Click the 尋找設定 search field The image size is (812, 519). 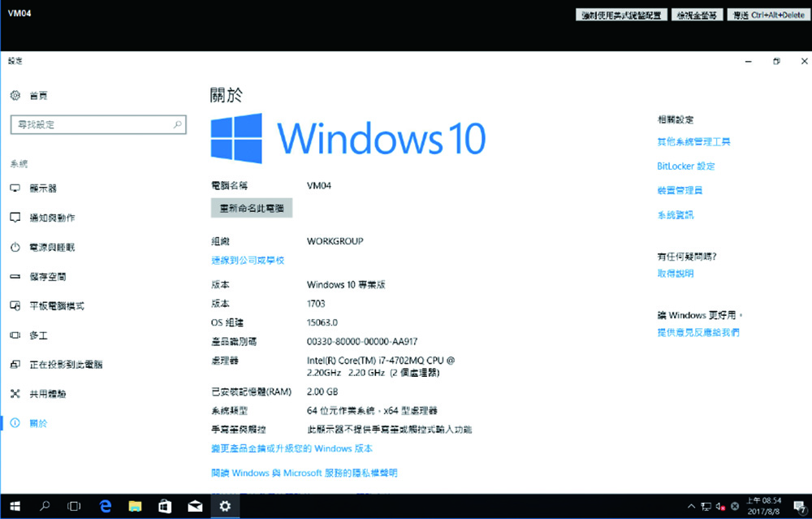click(x=98, y=124)
